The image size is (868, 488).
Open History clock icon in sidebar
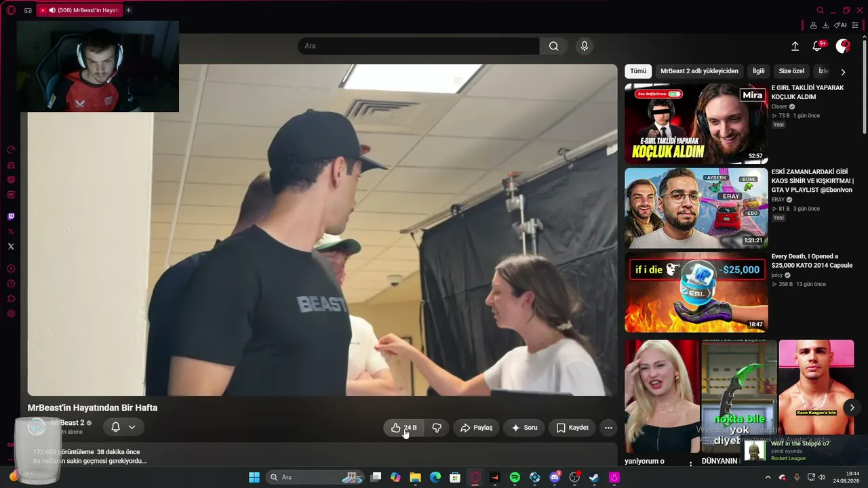coord(11,284)
